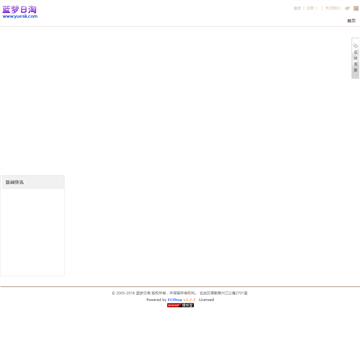Open the 注册 register link

[x=310, y=8]
